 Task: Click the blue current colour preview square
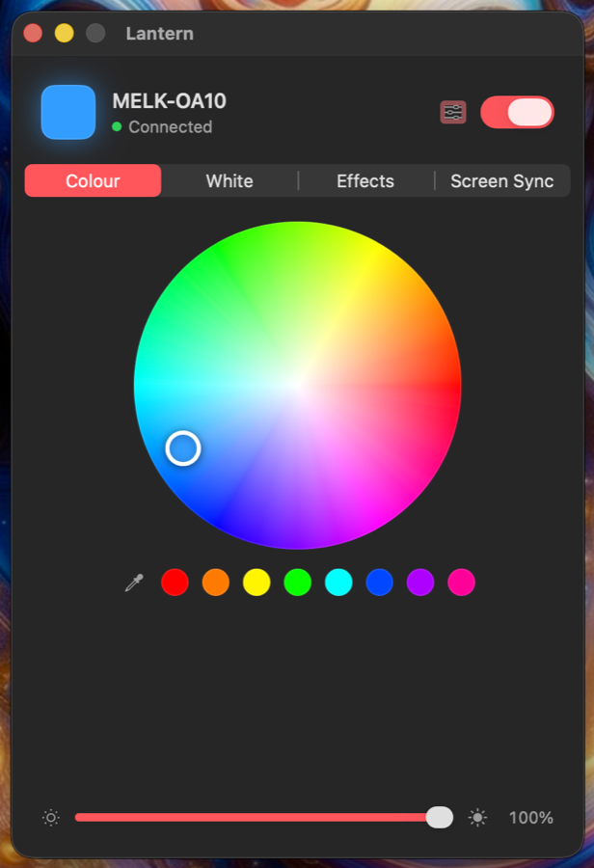coord(68,113)
